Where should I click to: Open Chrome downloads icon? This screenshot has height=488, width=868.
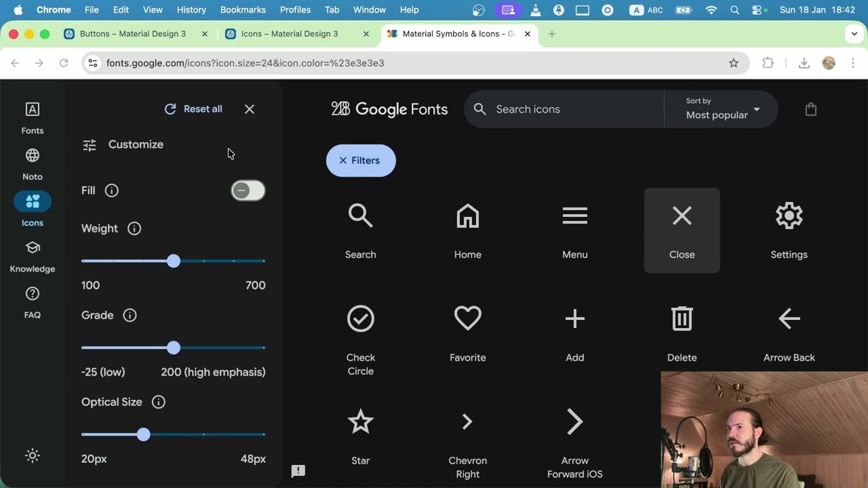[x=804, y=63]
